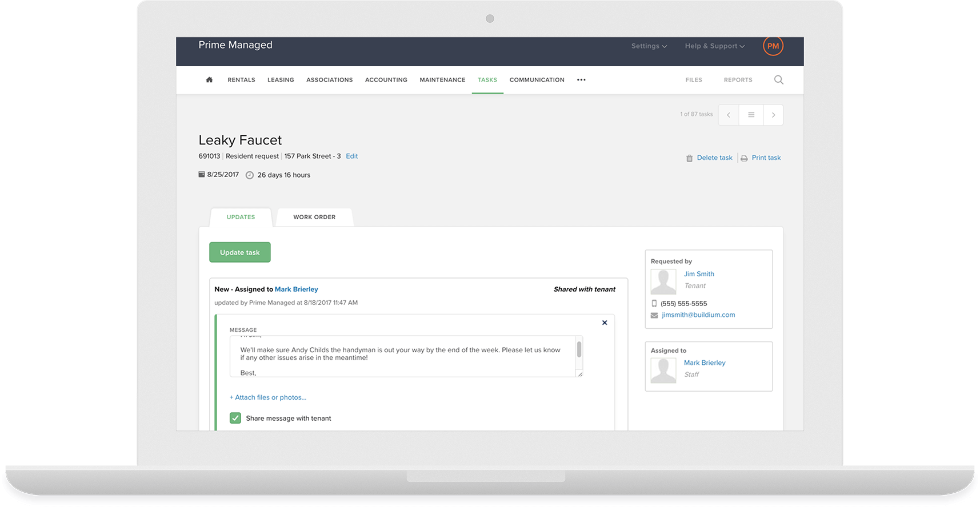The height and width of the screenshot is (507, 980).
Task: Click Jim Smith's profile picture
Action: (x=663, y=281)
